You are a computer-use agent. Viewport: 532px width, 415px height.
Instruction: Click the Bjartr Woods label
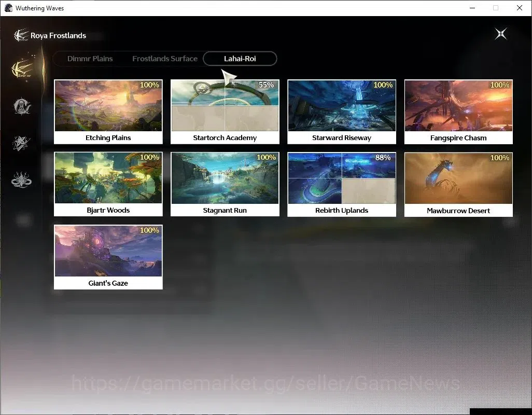108,211
